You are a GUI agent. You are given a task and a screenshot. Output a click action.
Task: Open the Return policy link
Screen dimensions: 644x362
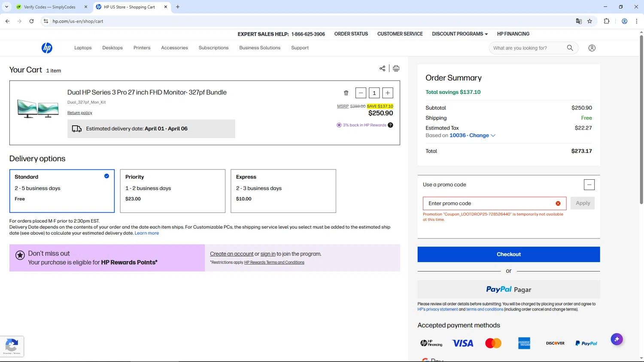[80, 113]
